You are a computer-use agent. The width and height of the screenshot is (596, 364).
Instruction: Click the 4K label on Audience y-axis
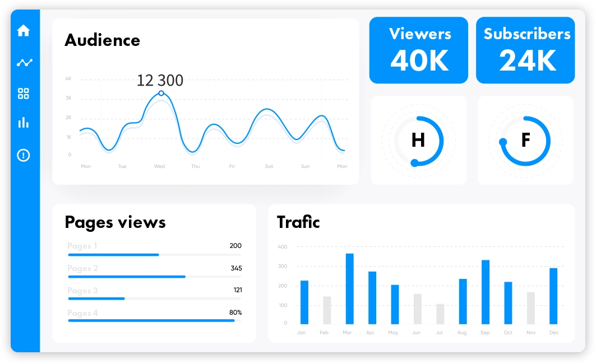(68, 78)
